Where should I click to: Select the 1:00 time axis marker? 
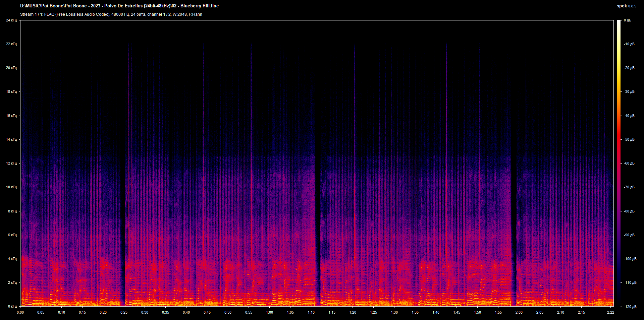[269, 313]
